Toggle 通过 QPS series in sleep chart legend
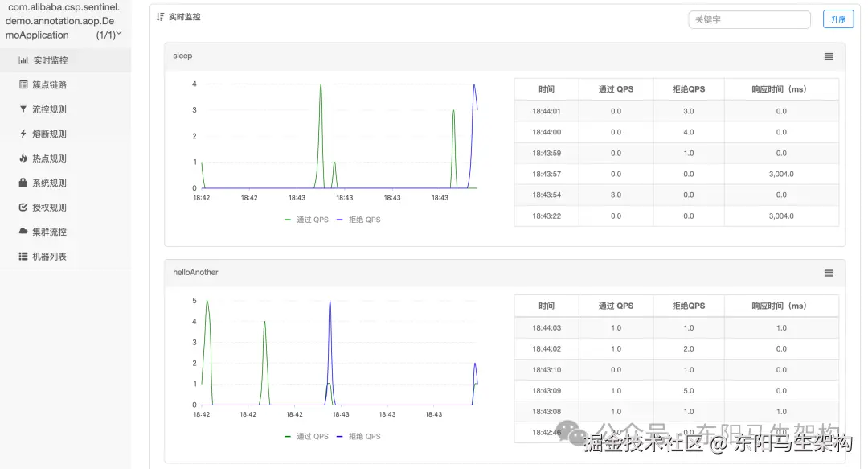868x469 pixels. [307, 220]
